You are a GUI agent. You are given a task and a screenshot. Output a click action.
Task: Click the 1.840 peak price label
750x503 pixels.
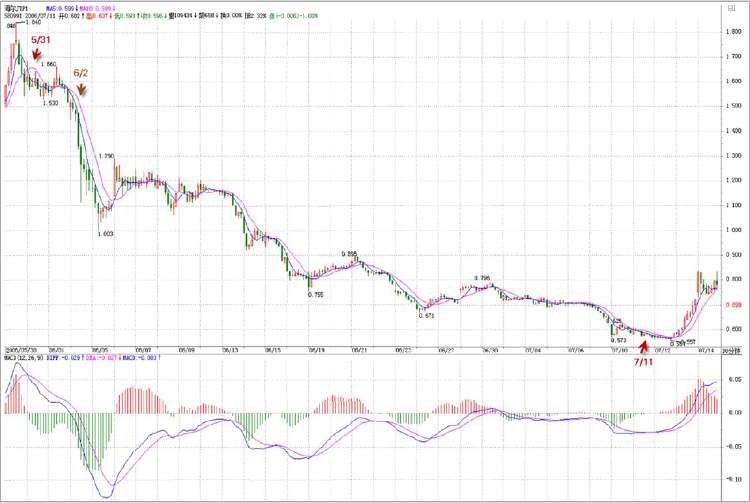pyautogui.click(x=34, y=23)
